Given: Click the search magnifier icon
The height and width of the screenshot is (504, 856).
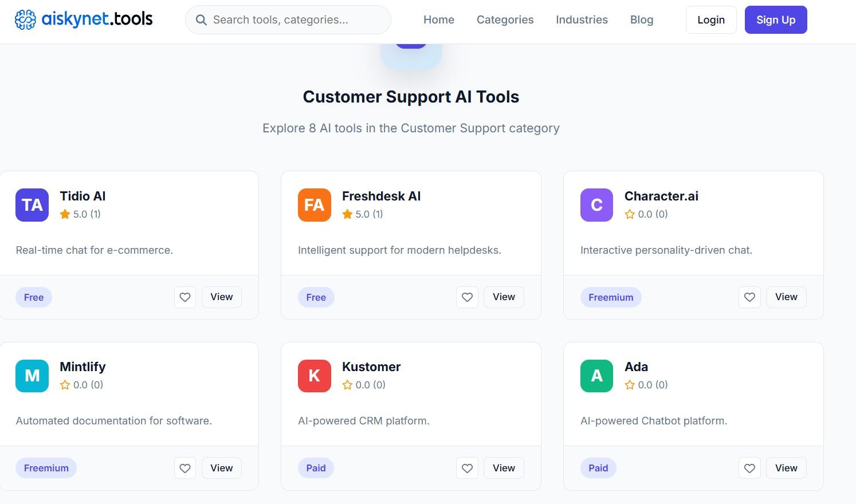Looking at the screenshot, I should tap(201, 19).
